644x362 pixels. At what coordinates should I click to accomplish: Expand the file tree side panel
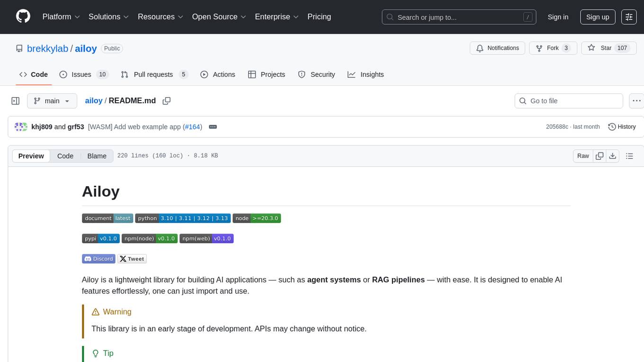[x=16, y=101]
